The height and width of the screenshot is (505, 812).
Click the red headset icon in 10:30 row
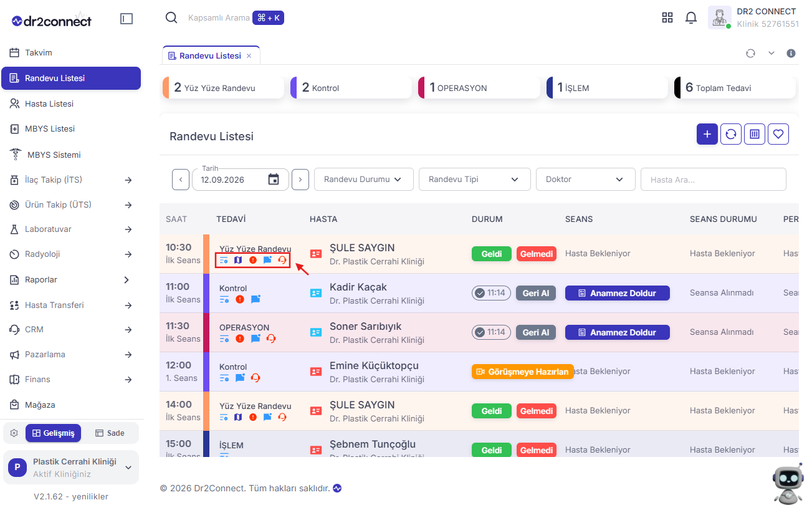pyautogui.click(x=282, y=260)
